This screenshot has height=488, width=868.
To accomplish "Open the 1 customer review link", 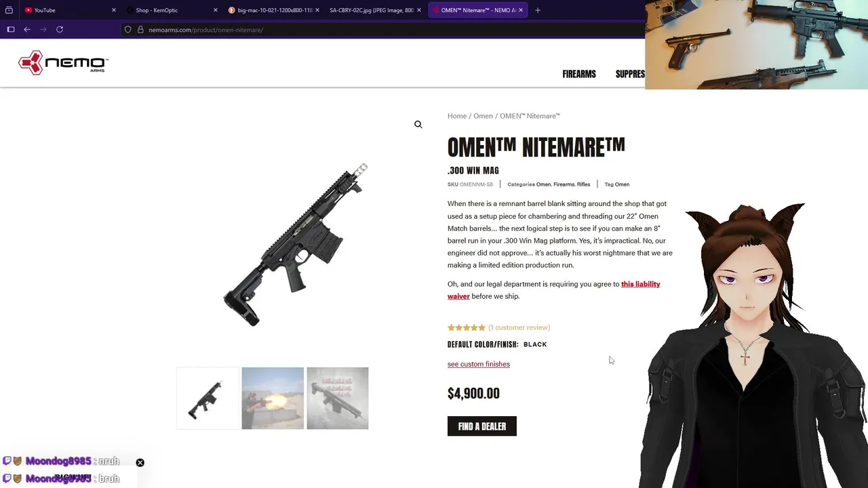I will 519,327.
